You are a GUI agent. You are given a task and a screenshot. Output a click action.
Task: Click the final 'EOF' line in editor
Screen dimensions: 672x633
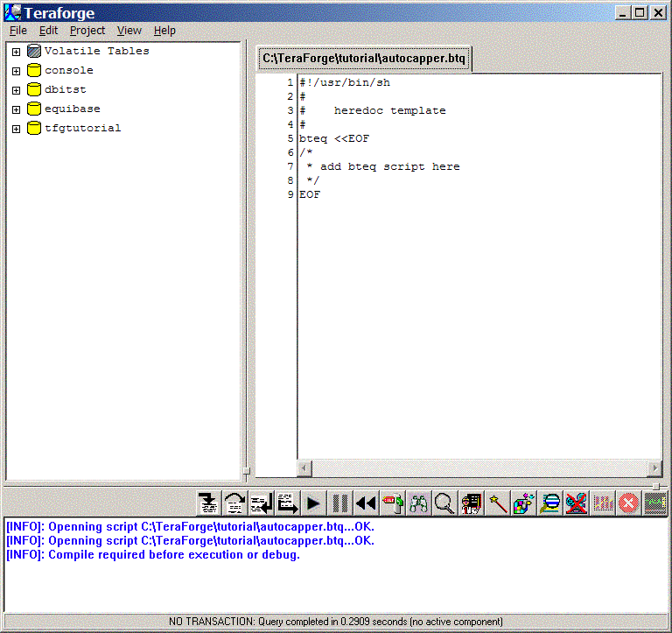point(310,194)
